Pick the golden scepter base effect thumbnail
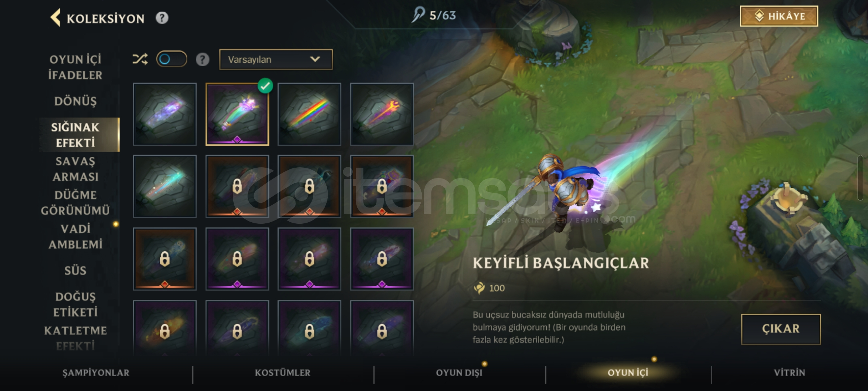The height and width of the screenshot is (391, 868). point(382,114)
